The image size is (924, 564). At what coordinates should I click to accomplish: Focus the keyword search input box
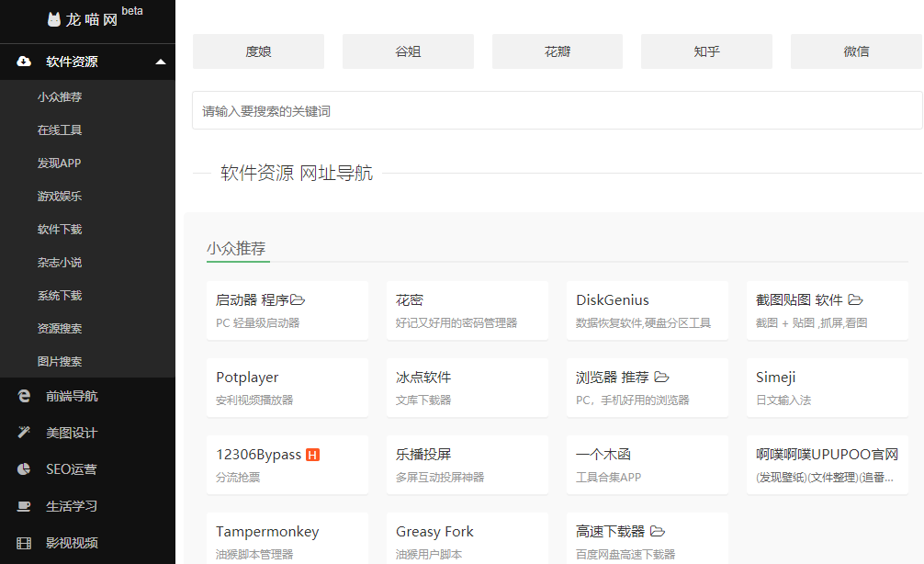tap(558, 111)
